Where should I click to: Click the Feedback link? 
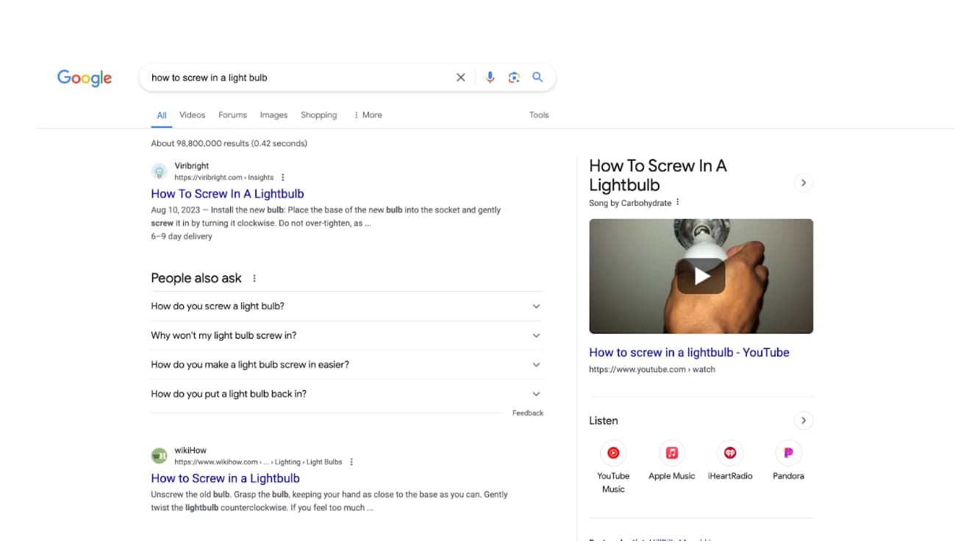pyautogui.click(x=528, y=413)
